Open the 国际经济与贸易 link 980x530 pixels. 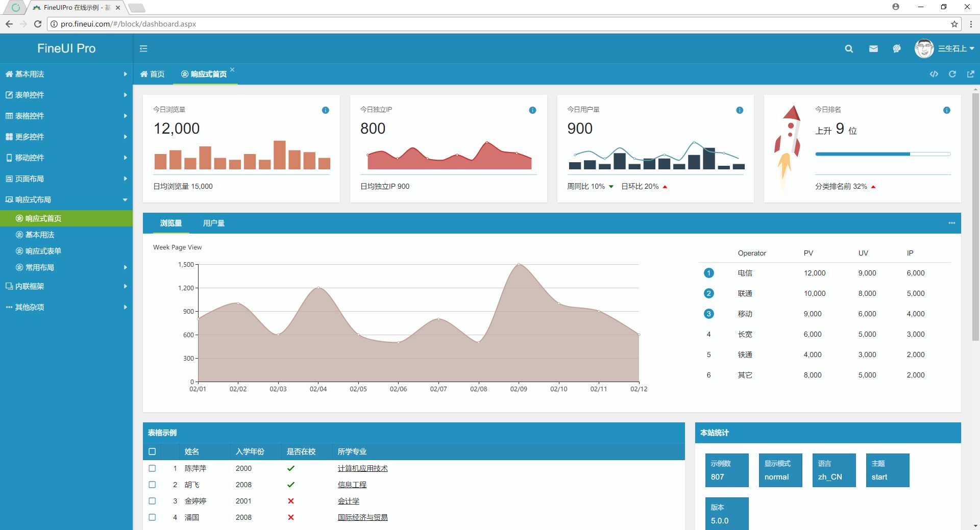(x=362, y=517)
